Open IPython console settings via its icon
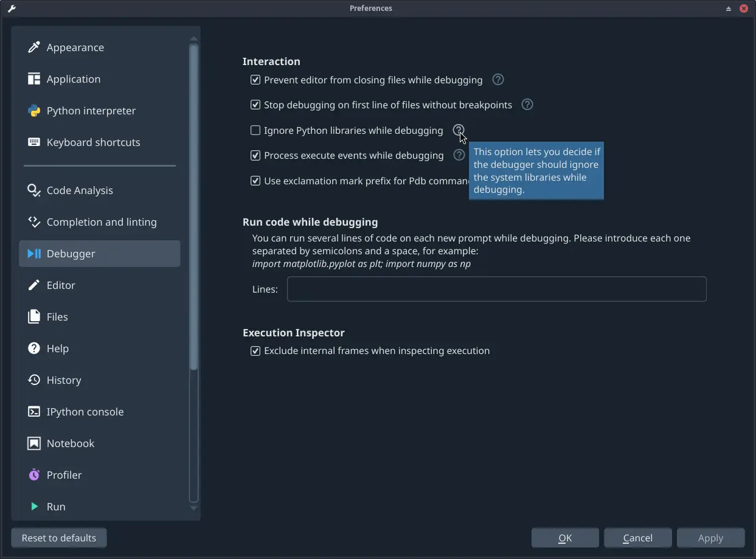Image resolution: width=756 pixels, height=559 pixels. tap(34, 412)
